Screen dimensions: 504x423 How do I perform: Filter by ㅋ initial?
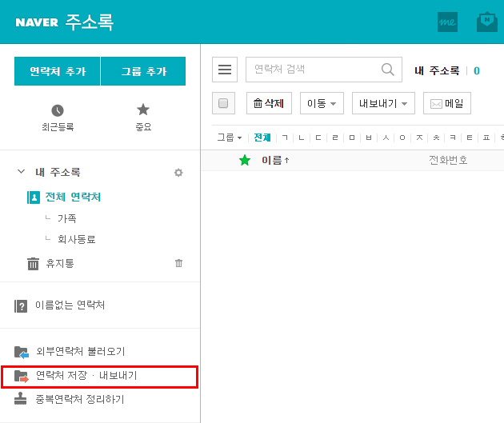[x=453, y=138]
